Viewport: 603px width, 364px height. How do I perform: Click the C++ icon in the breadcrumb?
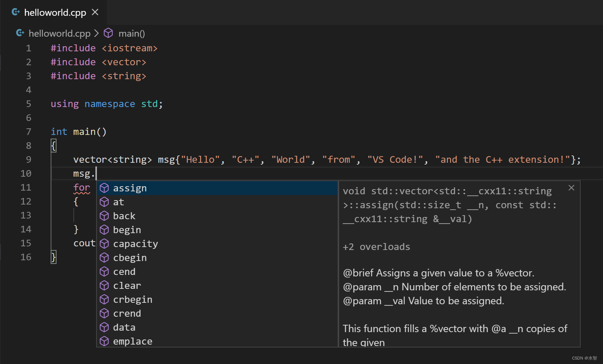[20, 33]
